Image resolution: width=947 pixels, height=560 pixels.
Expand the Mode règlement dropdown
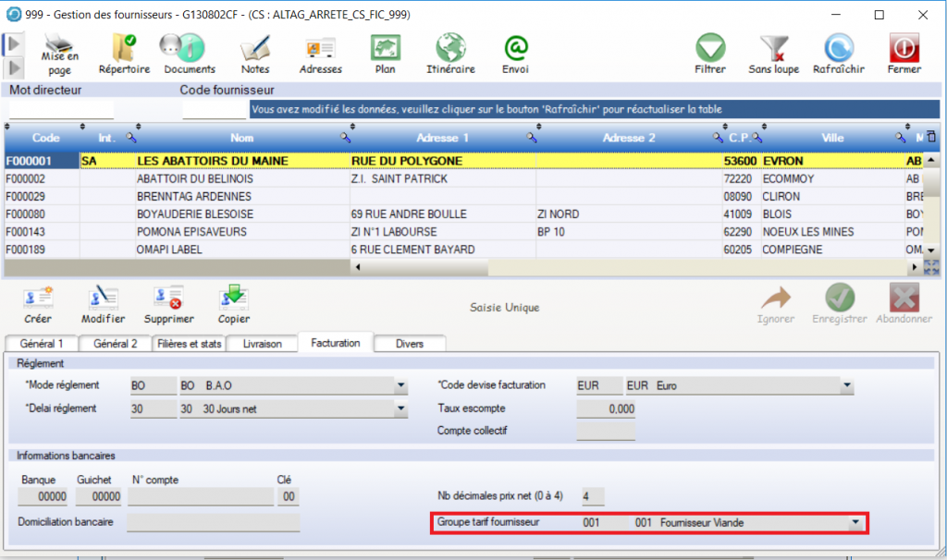(400, 385)
